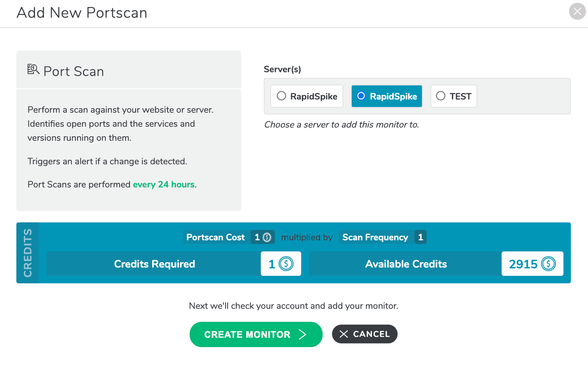Click the CANCEL button
Viewport: 588px width, 365px height.
click(365, 334)
